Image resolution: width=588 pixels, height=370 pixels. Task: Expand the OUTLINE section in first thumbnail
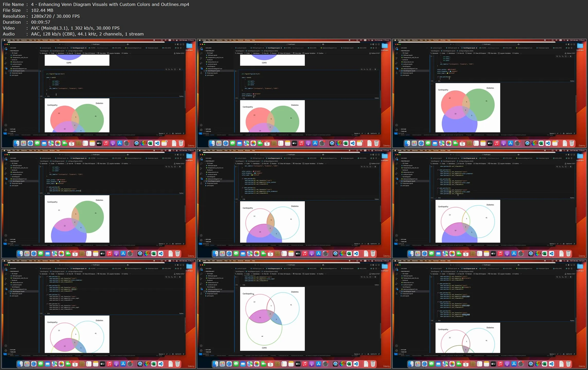coord(13,129)
